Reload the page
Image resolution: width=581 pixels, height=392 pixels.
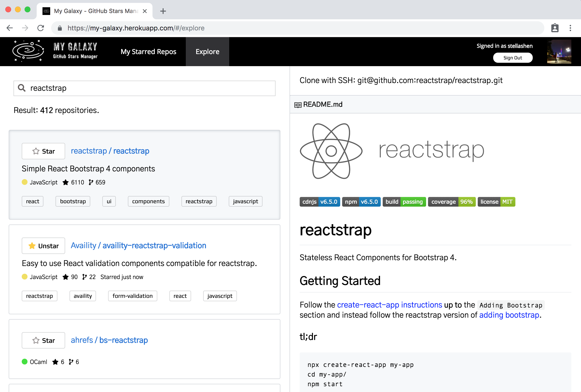41,28
